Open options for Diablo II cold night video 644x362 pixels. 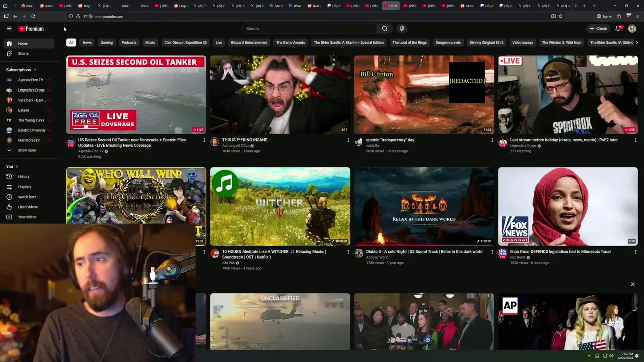coord(492,252)
